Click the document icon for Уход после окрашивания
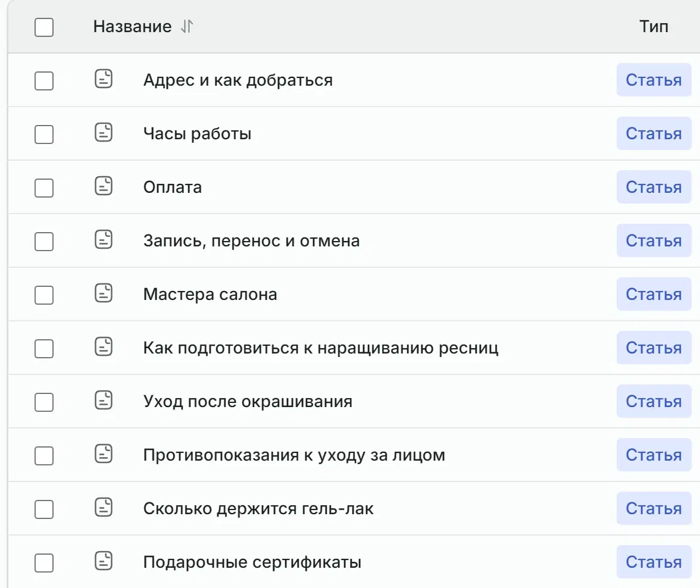The image size is (700, 588). click(x=104, y=401)
